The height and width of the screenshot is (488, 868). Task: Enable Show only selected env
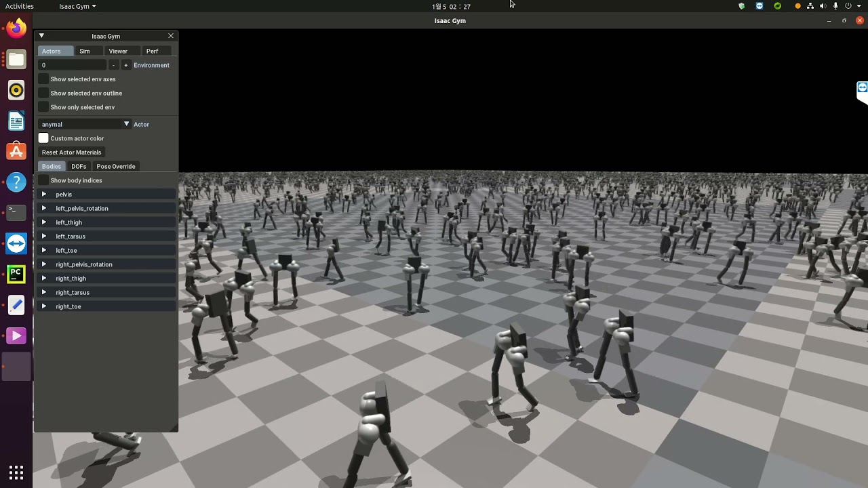43,107
